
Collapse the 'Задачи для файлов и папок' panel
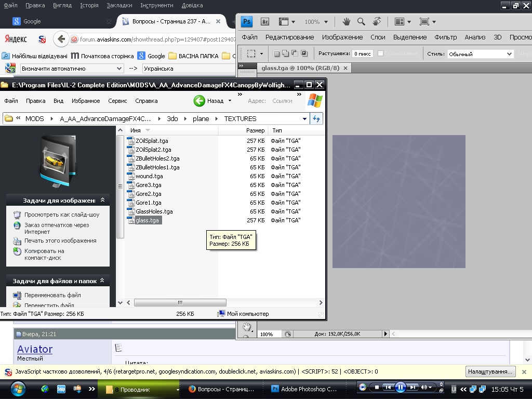click(102, 281)
